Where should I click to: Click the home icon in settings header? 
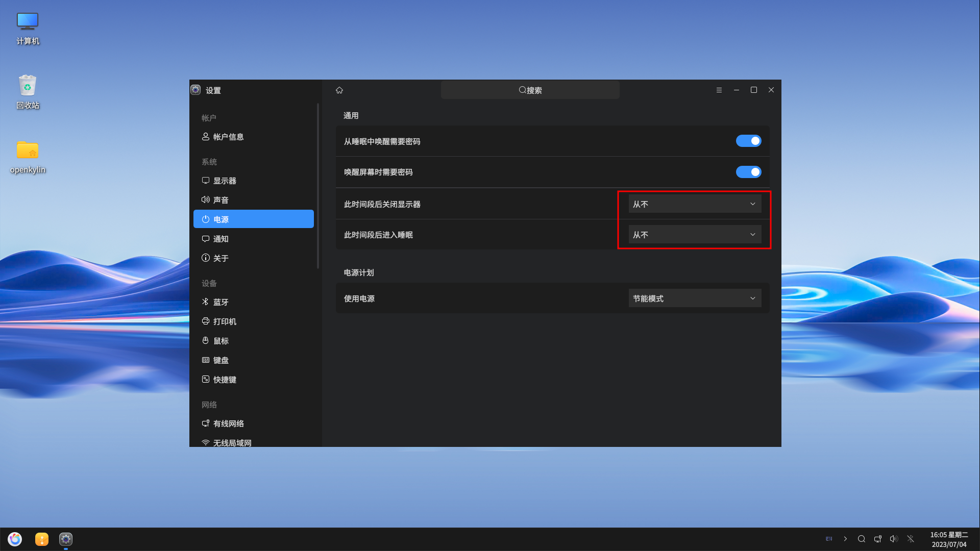pos(339,90)
